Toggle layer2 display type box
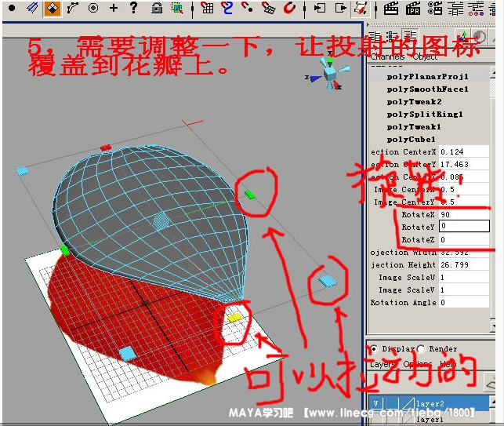This screenshot has height=426, width=504. pyautogui.click(x=393, y=403)
